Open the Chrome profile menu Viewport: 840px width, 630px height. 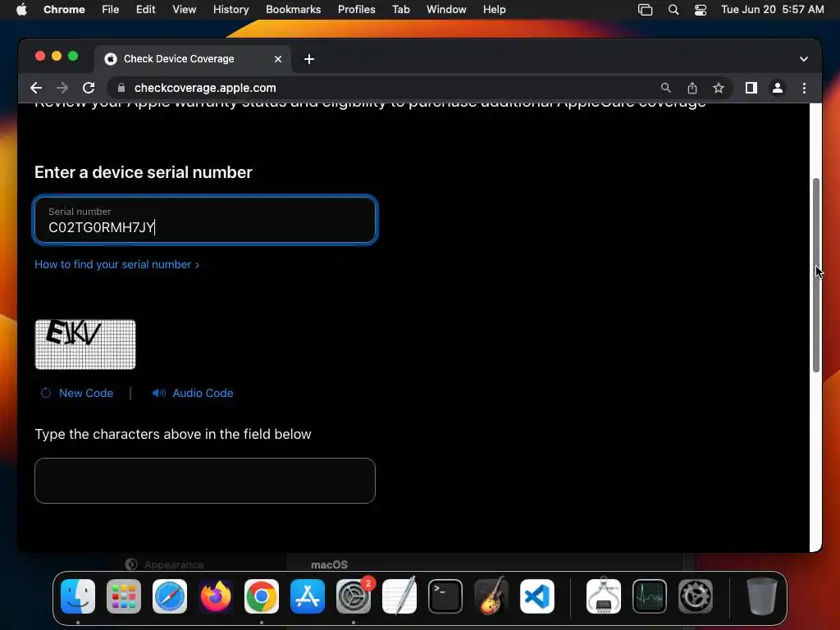778,88
